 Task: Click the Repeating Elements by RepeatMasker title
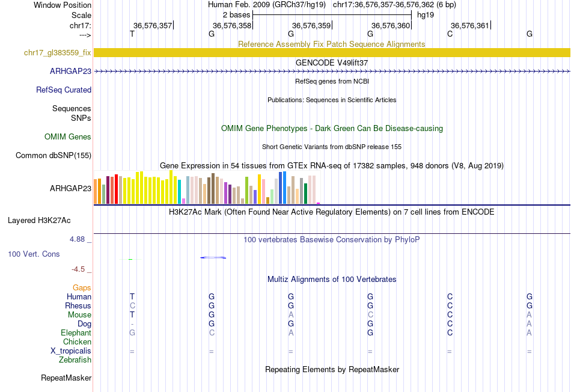tap(332, 369)
